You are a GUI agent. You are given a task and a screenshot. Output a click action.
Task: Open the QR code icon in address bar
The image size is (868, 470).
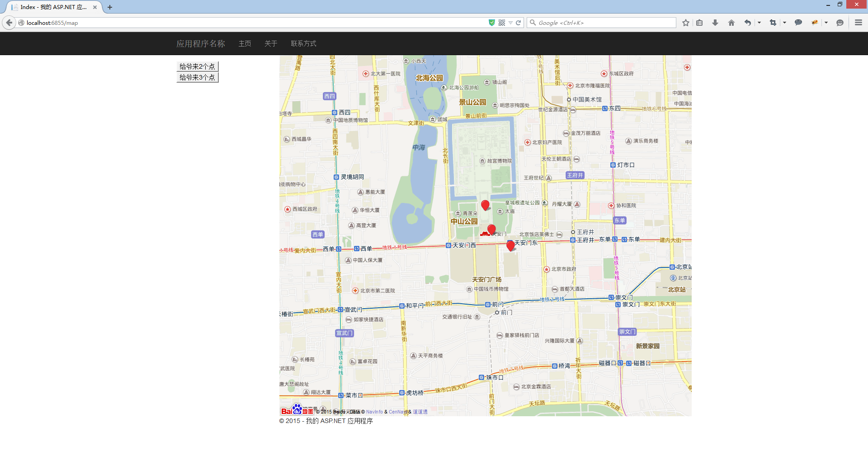click(502, 23)
